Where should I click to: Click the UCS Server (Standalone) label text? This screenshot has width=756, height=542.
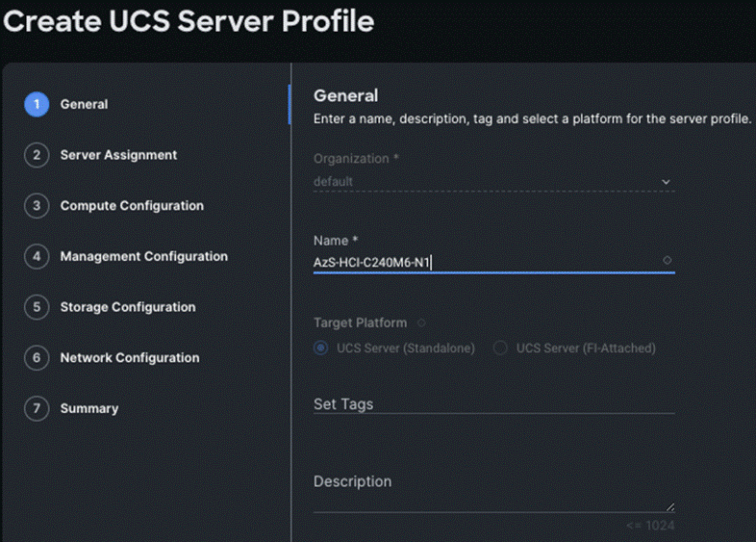click(406, 348)
